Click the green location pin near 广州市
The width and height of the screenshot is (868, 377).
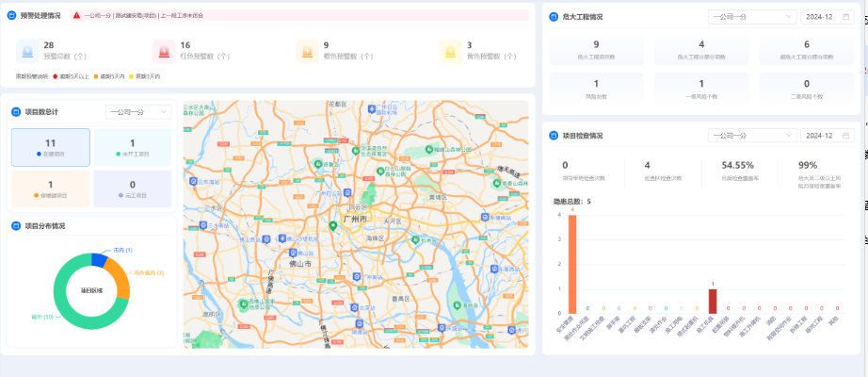click(x=332, y=225)
